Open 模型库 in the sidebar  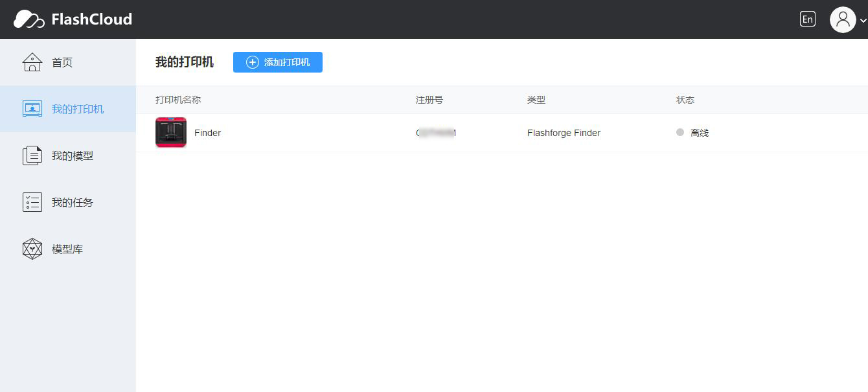[x=67, y=249]
